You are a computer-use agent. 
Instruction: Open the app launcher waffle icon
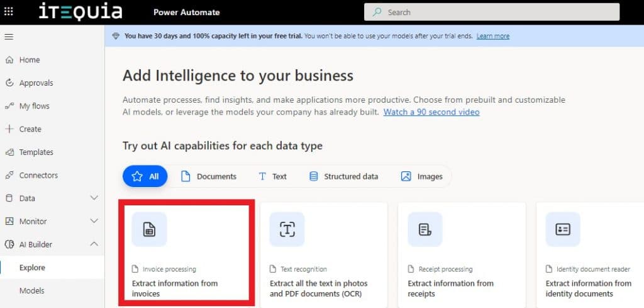point(8,12)
